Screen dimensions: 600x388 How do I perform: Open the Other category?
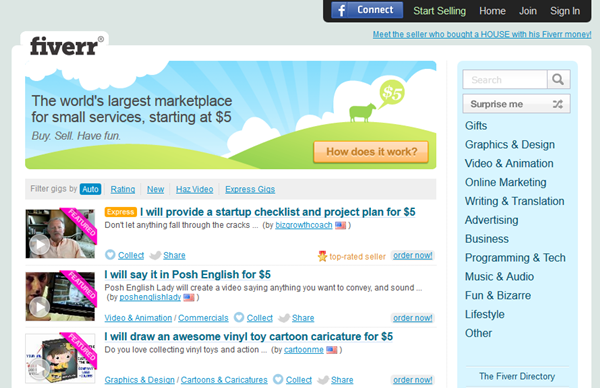(x=478, y=333)
